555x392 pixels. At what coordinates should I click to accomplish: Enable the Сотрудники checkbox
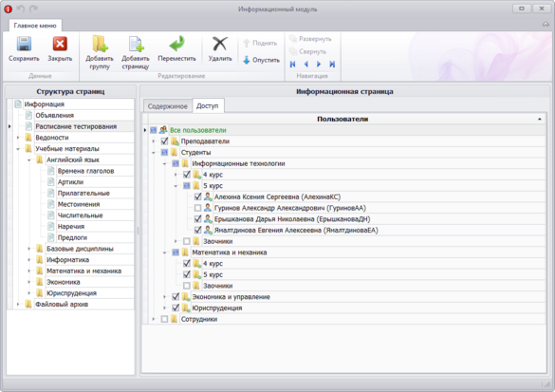pos(164,319)
